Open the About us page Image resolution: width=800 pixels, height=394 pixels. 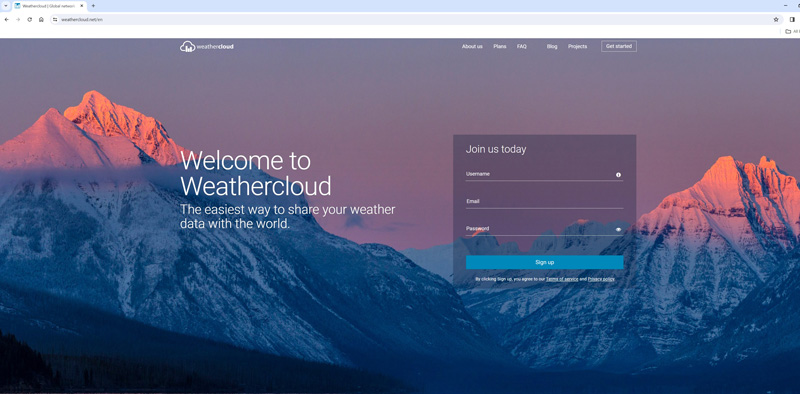coord(472,46)
